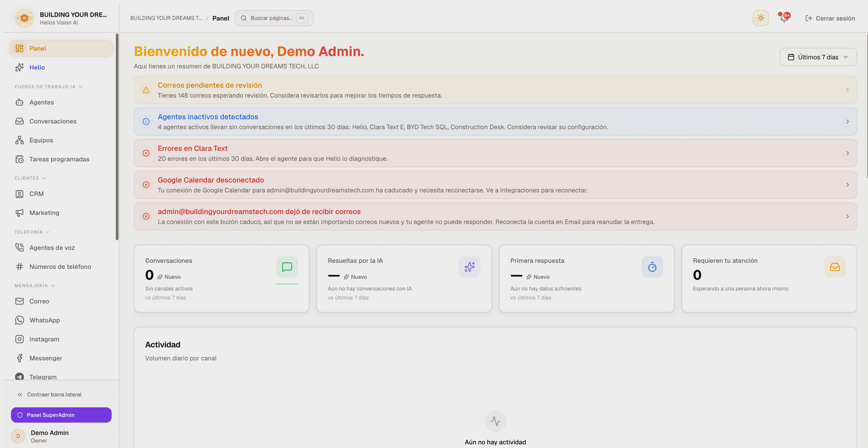Open the Panel SuperAdmin button

tap(61, 415)
